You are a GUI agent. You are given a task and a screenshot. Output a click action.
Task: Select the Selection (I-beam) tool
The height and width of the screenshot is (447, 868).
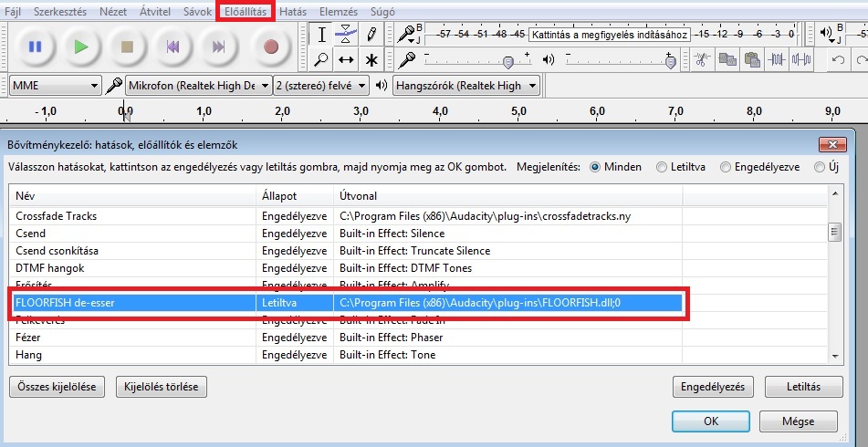321,35
